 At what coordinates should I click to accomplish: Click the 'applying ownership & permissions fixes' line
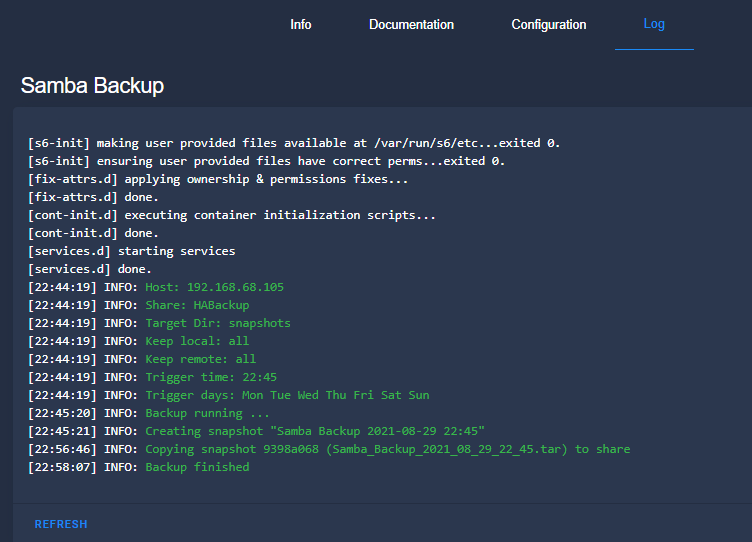[x=218, y=179]
